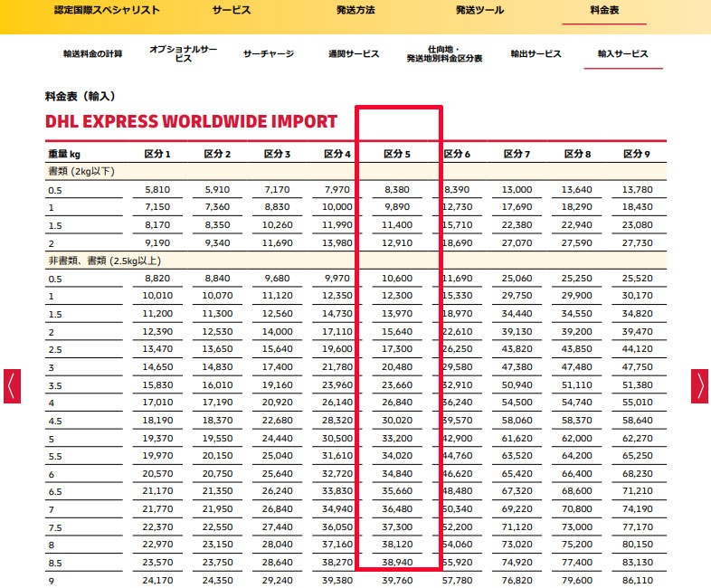Click the value 34,840
This screenshot has height=588, width=711.
pyautogui.click(x=397, y=474)
